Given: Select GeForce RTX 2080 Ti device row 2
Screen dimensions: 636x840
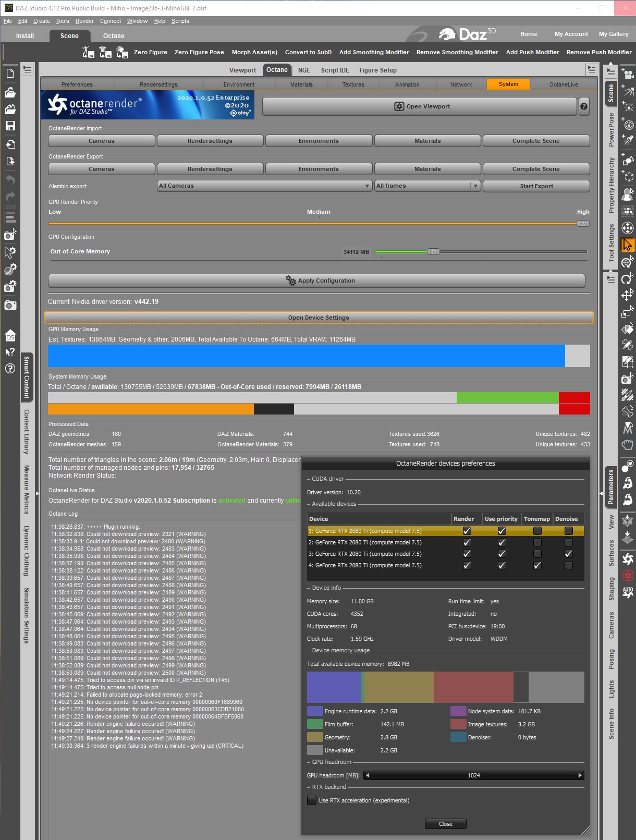Looking at the screenshot, I should [446, 542].
